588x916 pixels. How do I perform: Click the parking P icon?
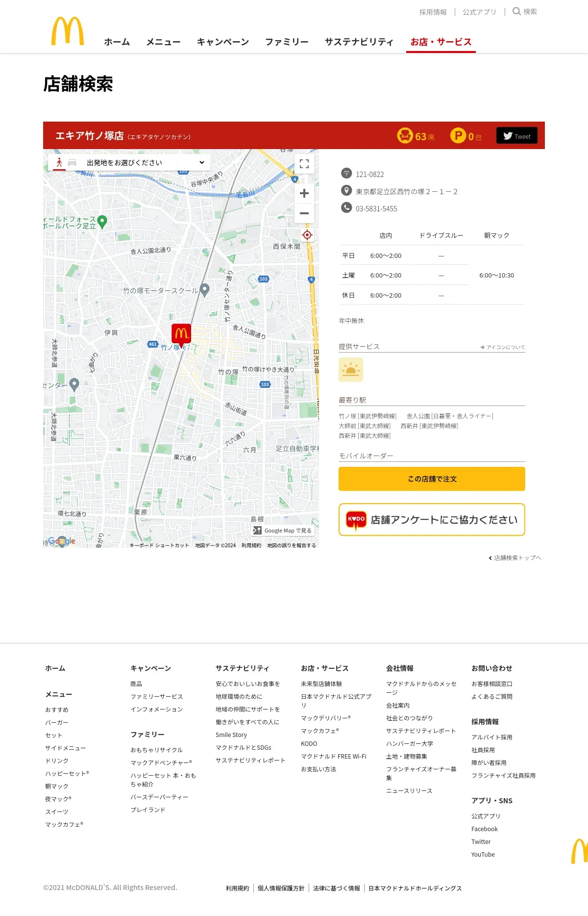coord(458,135)
